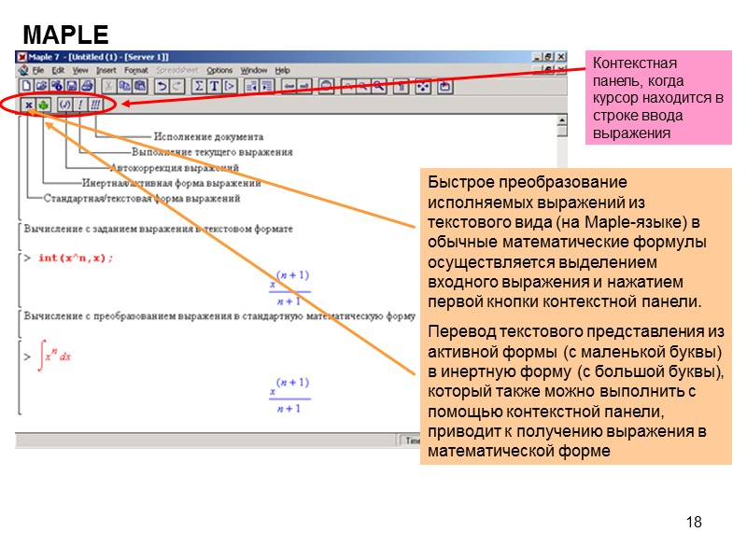
Task: Click the line 'Вычисление с заданием выражения в текстовом формате'
Action: 158,229
